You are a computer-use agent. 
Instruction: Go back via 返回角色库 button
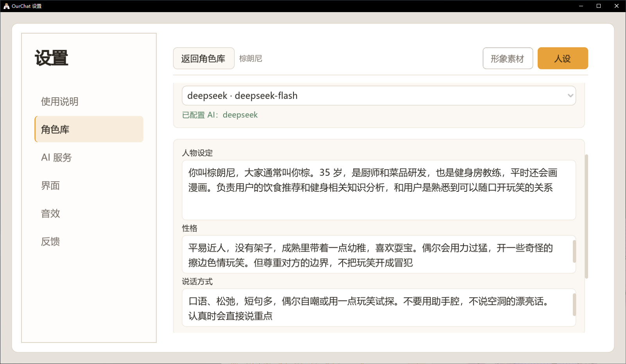pos(204,59)
